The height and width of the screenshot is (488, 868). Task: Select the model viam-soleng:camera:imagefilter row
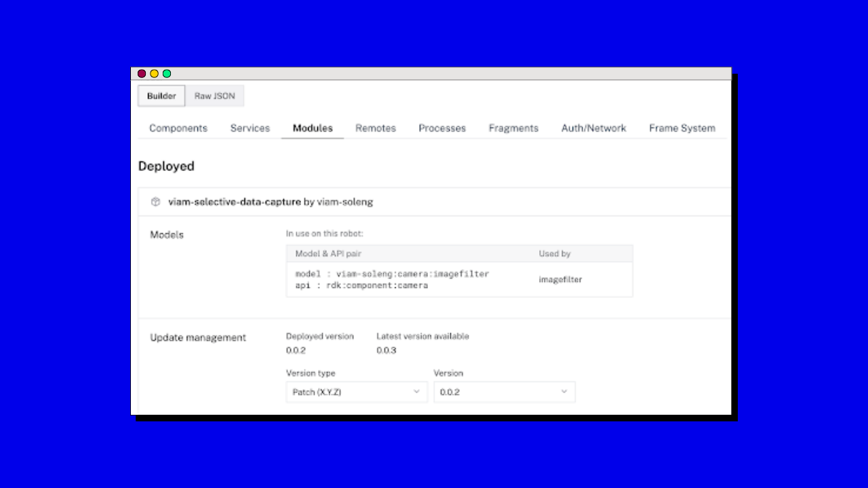point(392,274)
